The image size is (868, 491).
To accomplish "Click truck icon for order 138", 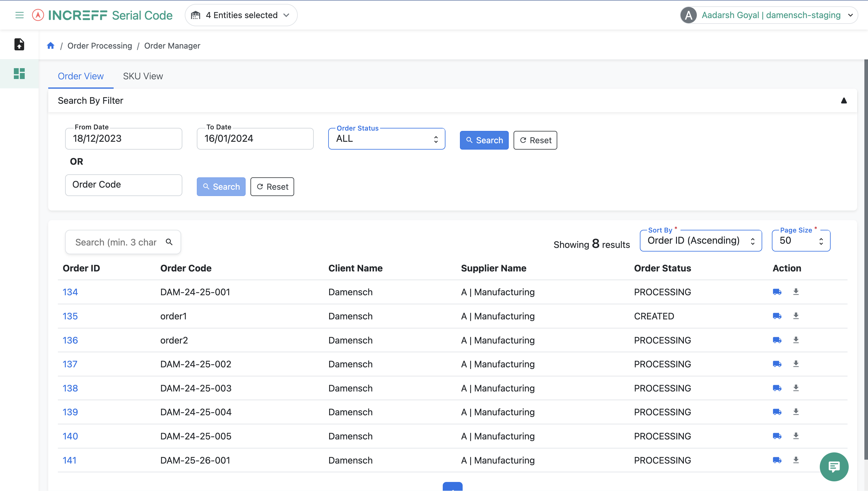I will click(777, 388).
